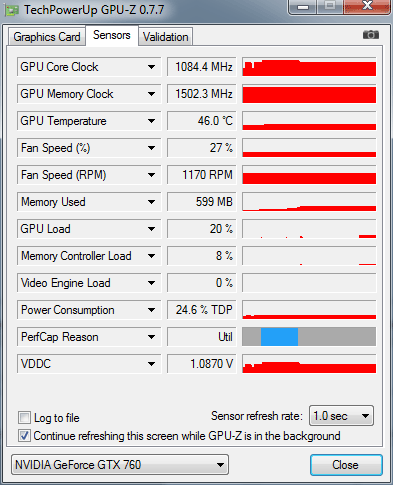
Task: Click the Power Consumption graph
Action: coord(309,310)
